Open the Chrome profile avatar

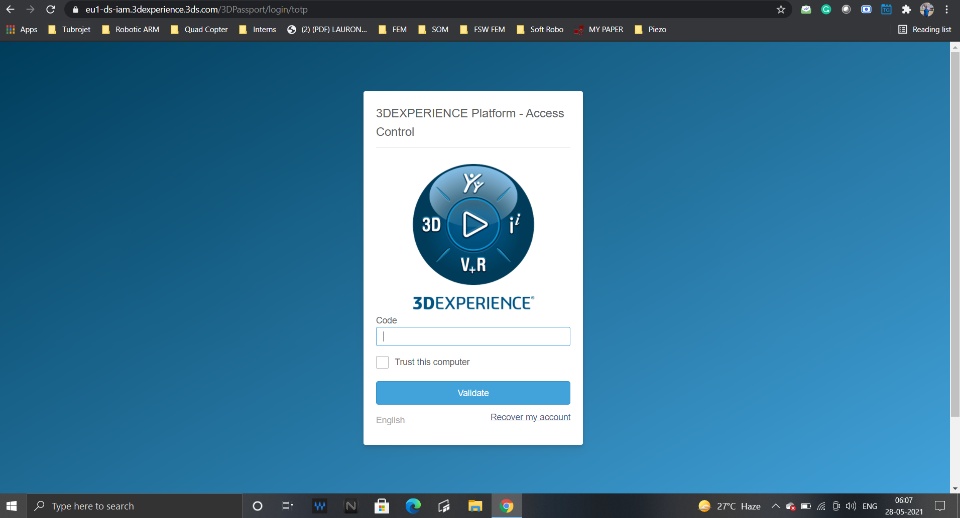coord(927,10)
